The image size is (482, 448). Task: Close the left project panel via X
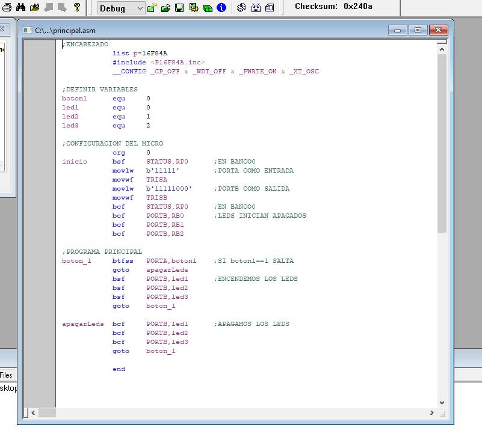4,29
